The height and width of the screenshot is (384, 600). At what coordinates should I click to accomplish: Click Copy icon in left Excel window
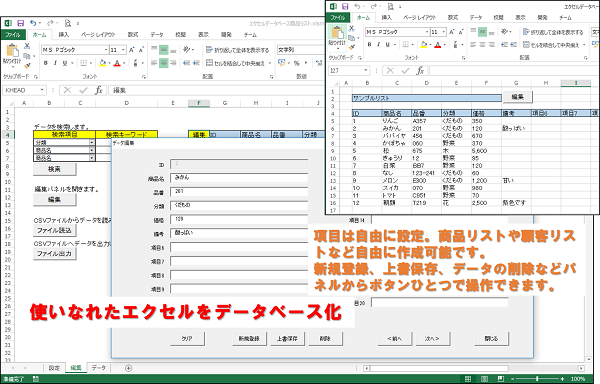click(x=27, y=56)
